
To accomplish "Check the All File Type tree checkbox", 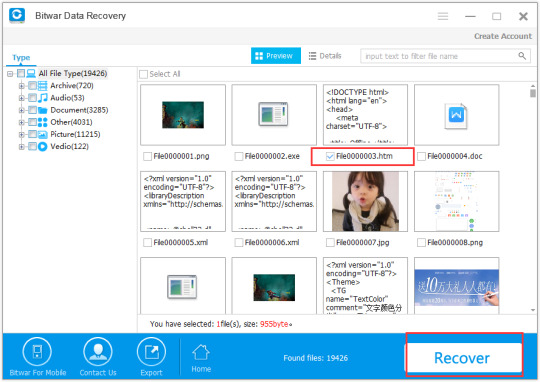I will coord(21,73).
